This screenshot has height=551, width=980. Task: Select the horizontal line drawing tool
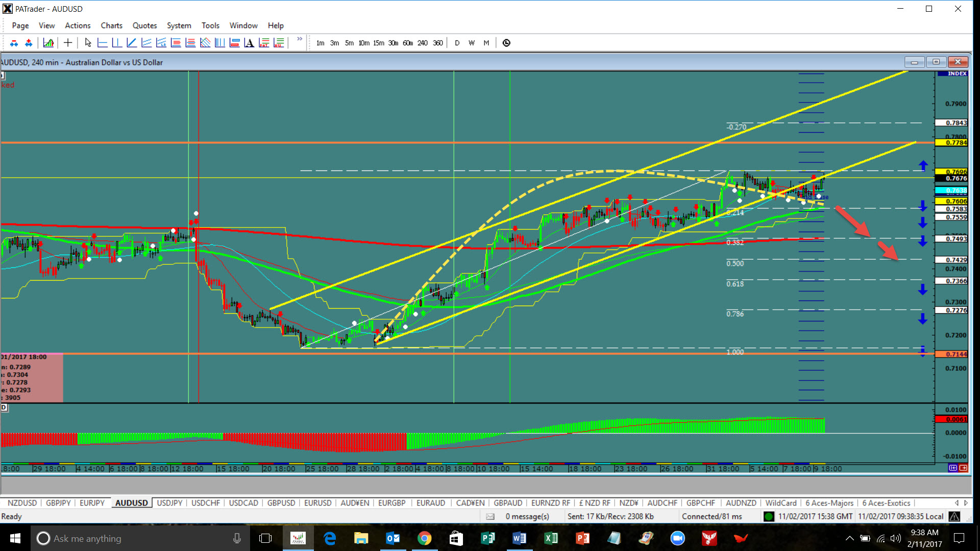coord(102,43)
